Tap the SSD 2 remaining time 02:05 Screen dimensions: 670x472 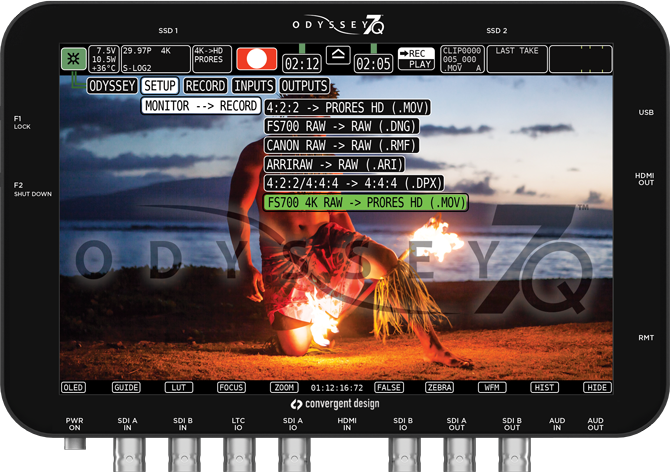pos(373,64)
